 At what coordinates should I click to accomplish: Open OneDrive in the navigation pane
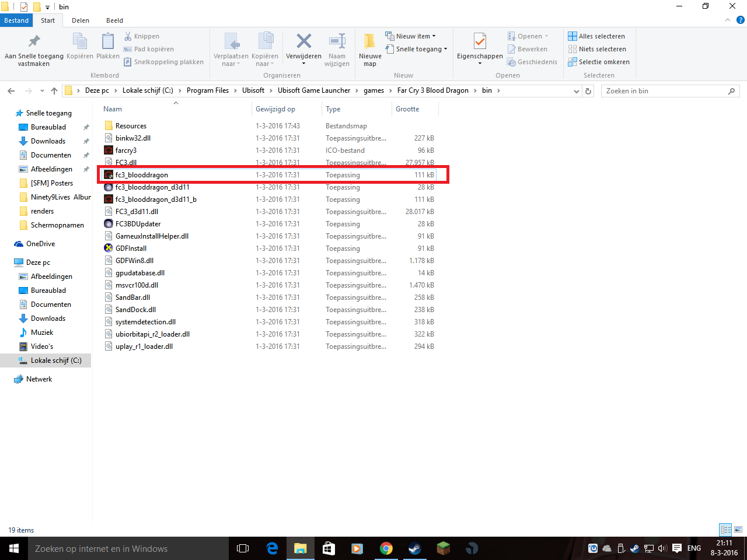(40, 244)
